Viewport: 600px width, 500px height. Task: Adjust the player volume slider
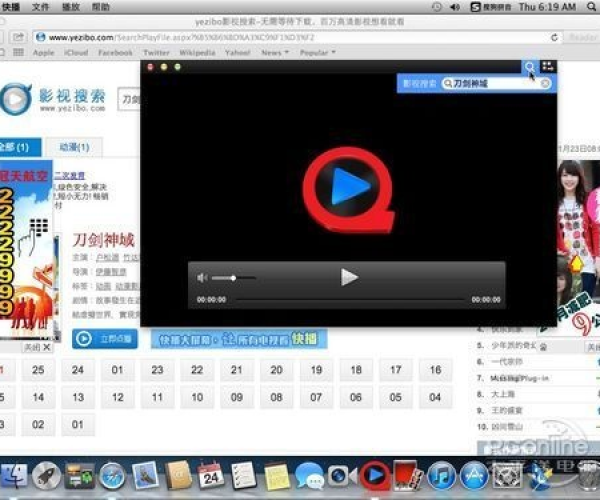pos(233,277)
